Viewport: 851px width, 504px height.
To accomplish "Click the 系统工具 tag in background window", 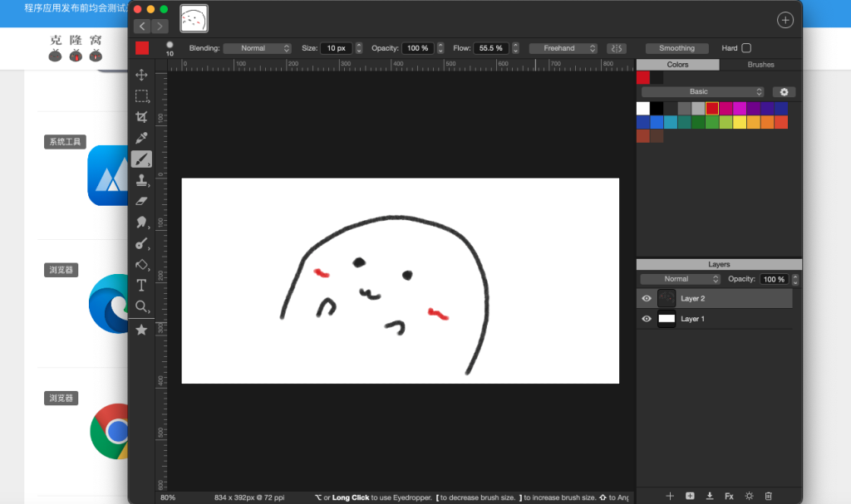I will [x=65, y=142].
